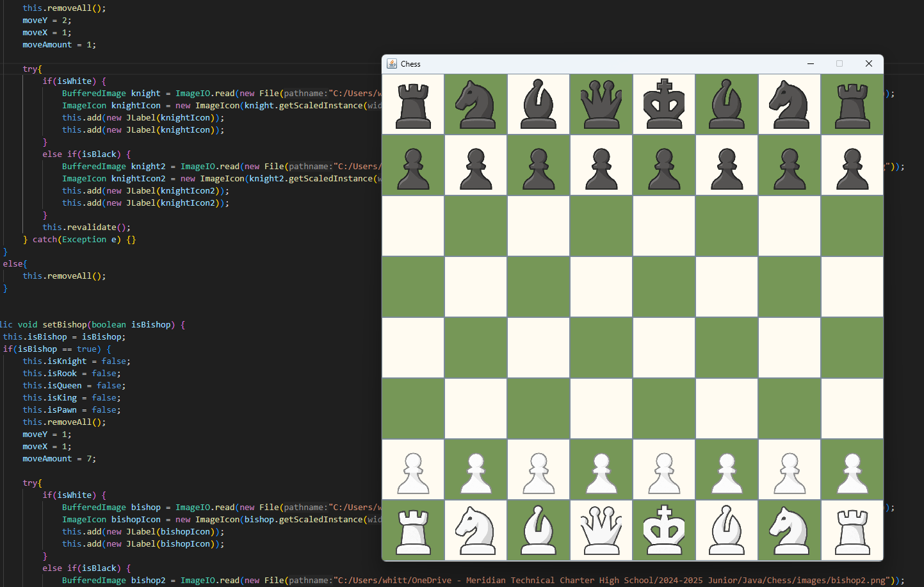Click the Java cup icon in the Chess title bar
This screenshot has height=587, width=924.
[390, 63]
